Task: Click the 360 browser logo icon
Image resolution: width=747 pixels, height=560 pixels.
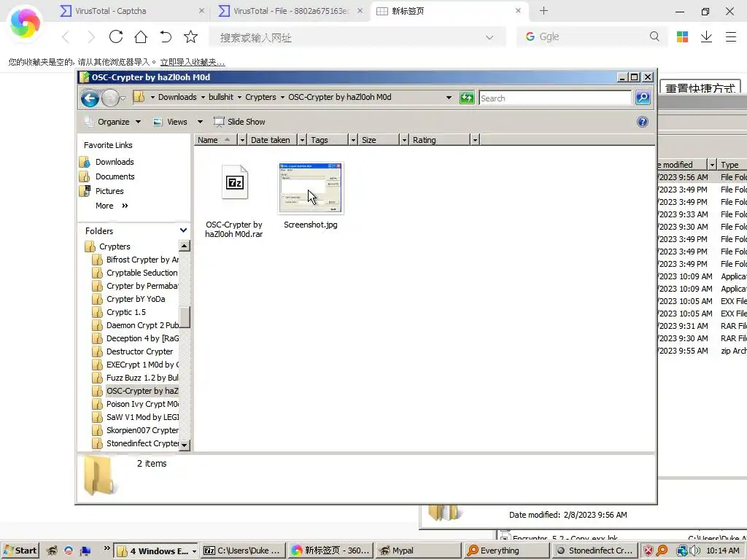Action: [25, 23]
